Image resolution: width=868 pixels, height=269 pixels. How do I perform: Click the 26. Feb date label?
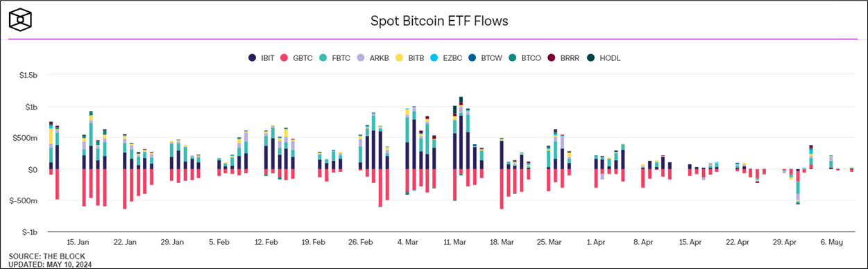(361, 243)
